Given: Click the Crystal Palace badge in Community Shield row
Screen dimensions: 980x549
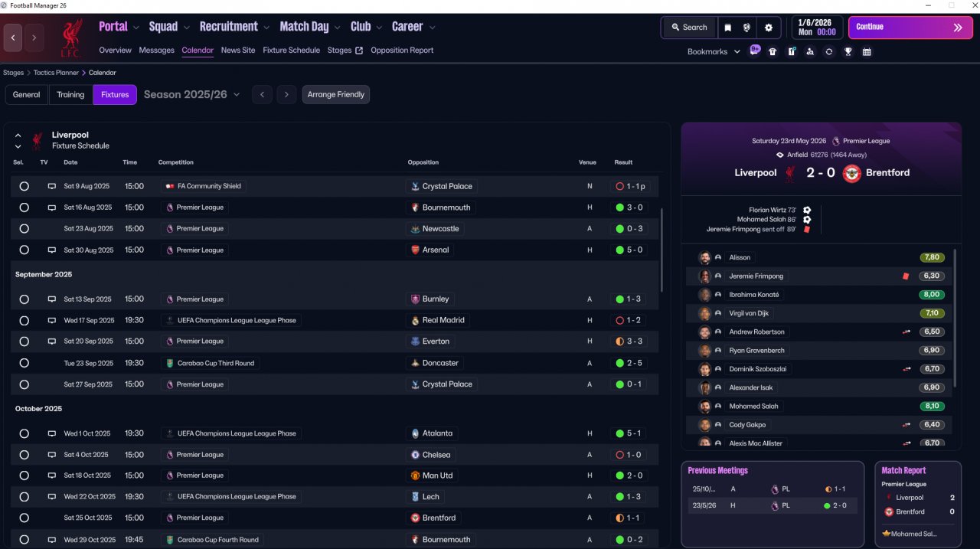Looking at the screenshot, I should 415,186.
